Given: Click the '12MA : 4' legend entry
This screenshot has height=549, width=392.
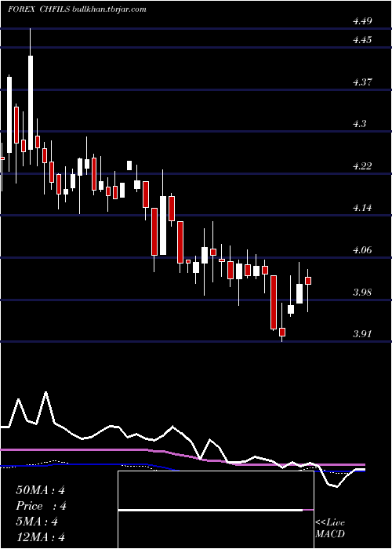Looking at the screenshot, I should pos(40,537).
